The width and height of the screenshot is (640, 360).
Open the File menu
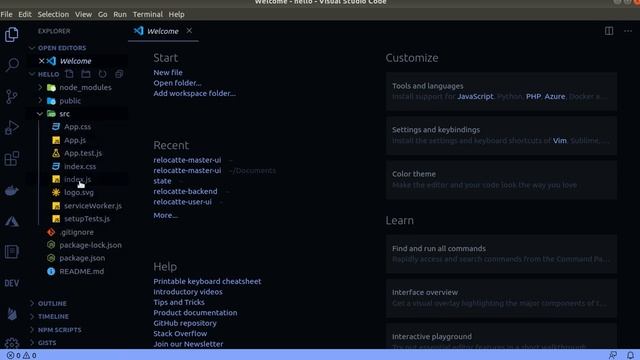point(7,14)
